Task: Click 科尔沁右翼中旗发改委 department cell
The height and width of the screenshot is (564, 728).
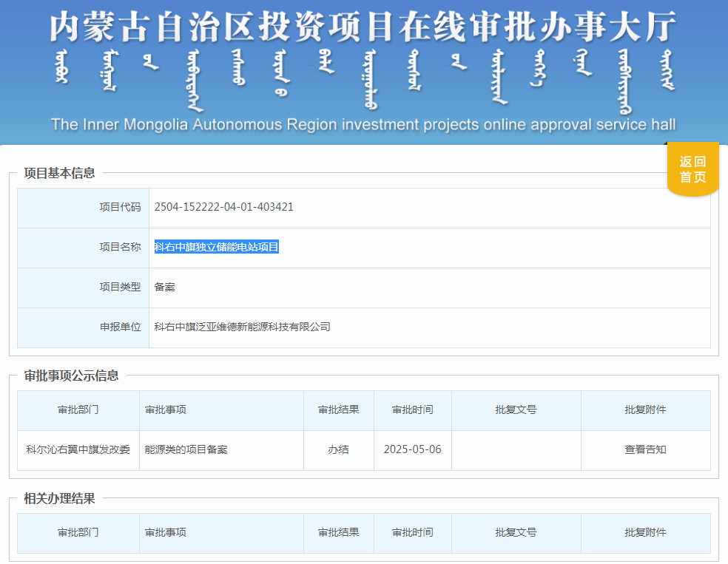Action: pos(78,449)
